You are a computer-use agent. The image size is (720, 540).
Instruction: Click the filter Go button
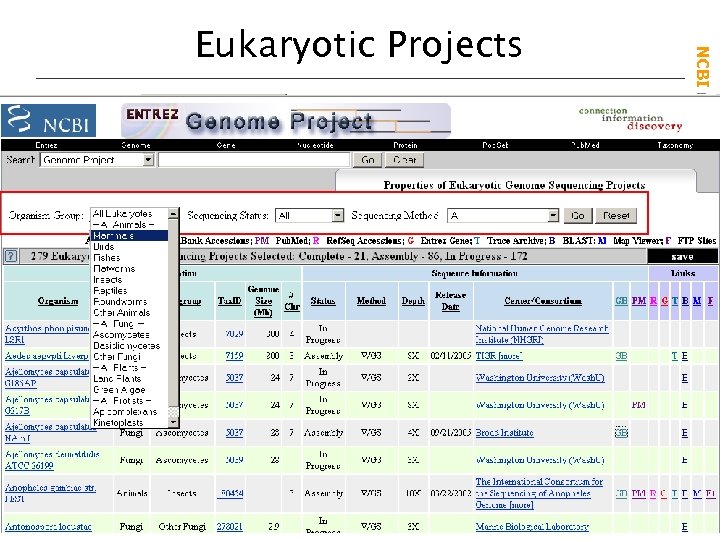click(x=578, y=215)
